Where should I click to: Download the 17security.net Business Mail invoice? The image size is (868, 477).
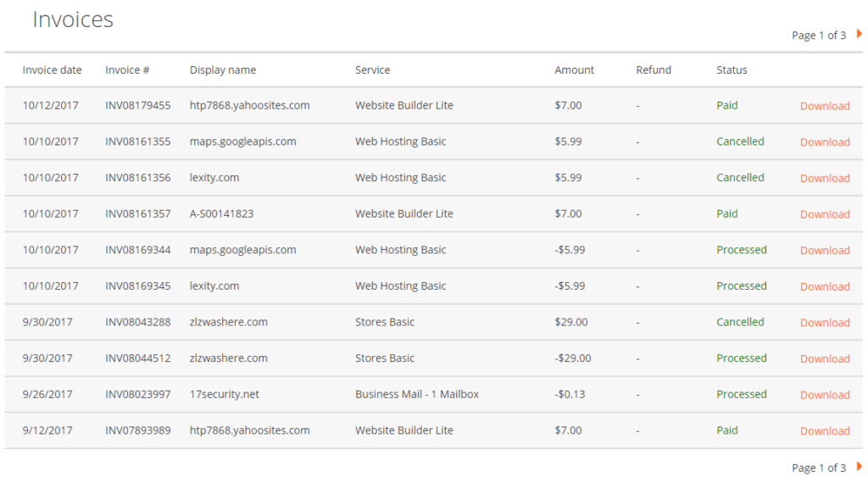coord(824,395)
